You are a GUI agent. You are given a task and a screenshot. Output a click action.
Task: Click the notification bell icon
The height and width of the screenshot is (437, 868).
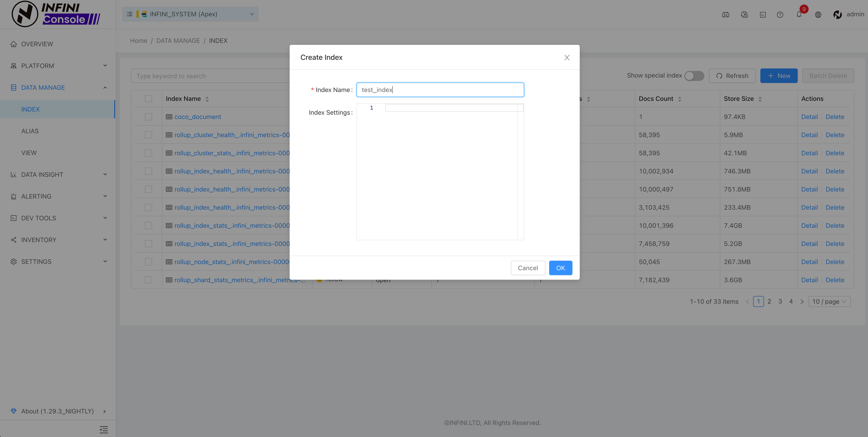pos(799,15)
